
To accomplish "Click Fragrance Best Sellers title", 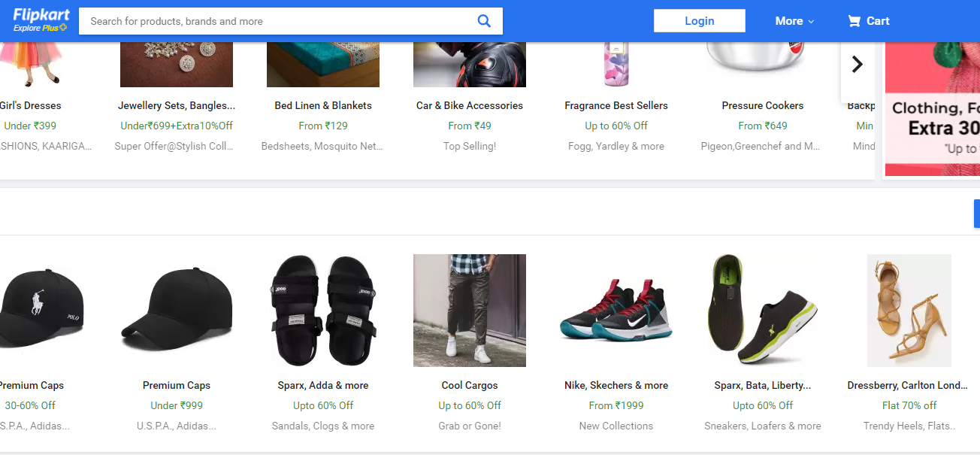I will (x=616, y=105).
